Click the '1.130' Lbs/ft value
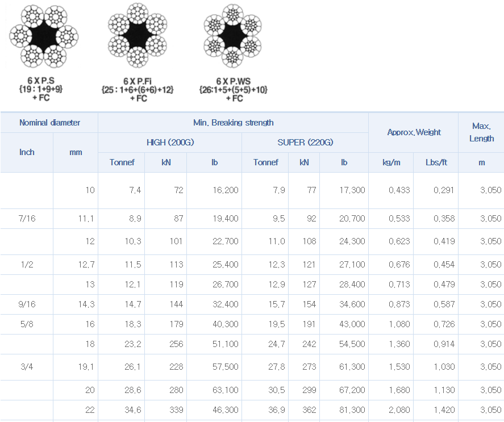This screenshot has height=422, width=504. [x=444, y=390]
